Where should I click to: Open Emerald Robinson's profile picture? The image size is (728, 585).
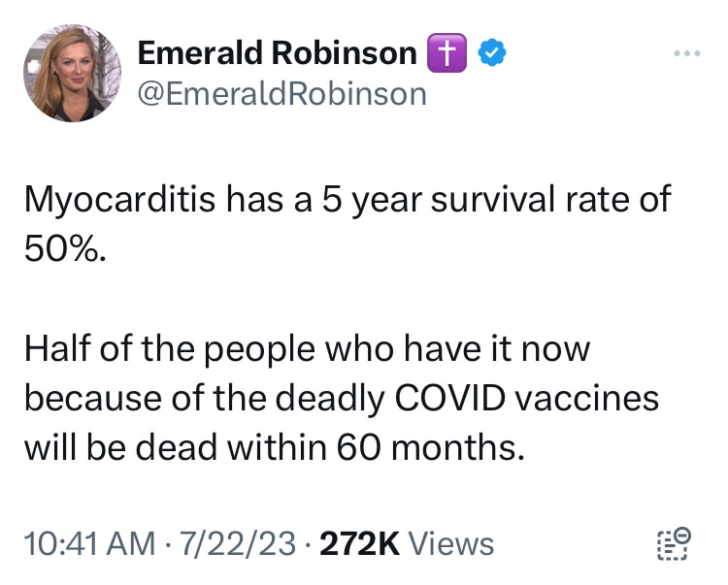(72, 74)
